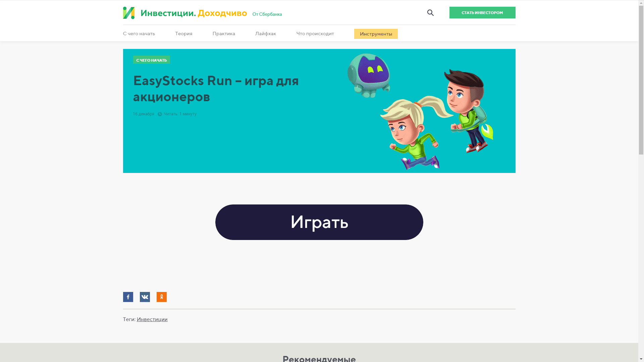Open the highlighted 'Инструменты' tab
The image size is (644, 362).
(376, 34)
